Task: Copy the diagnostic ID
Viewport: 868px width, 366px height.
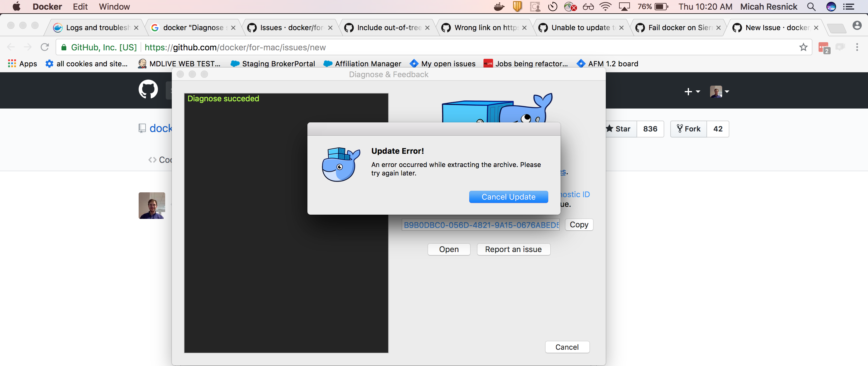Action: [x=579, y=225]
